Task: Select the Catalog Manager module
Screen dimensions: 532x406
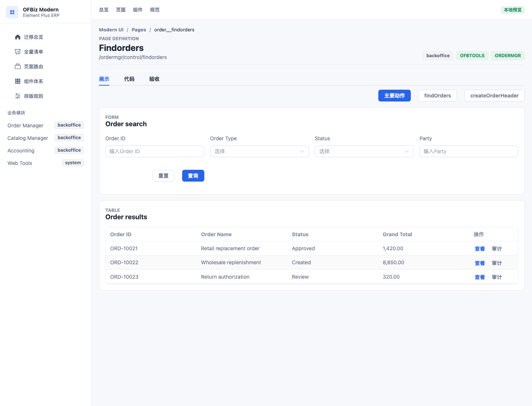Action: click(x=46, y=138)
